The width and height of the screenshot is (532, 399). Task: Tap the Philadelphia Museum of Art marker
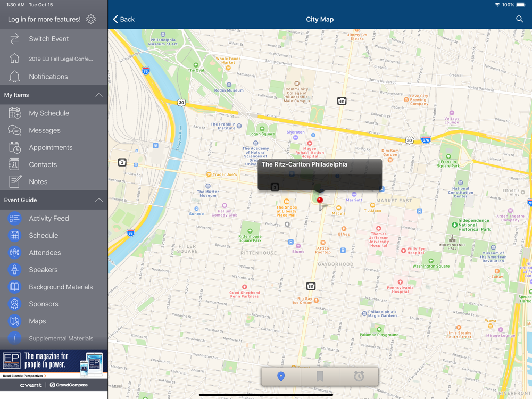coord(163,34)
